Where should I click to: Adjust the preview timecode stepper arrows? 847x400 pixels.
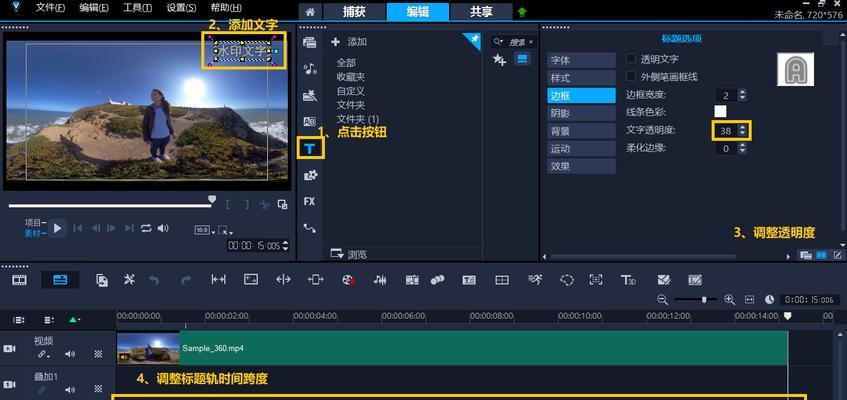pos(286,245)
